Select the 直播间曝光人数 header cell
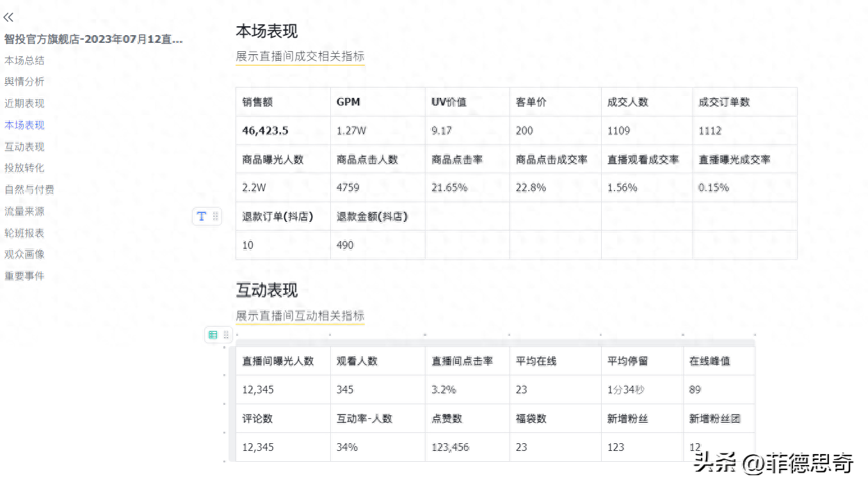 click(x=283, y=361)
